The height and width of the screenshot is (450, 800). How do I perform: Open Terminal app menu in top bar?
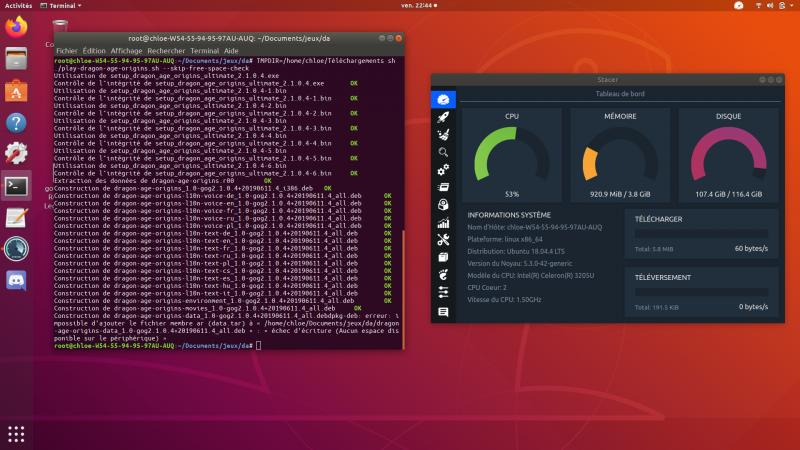(60, 6)
